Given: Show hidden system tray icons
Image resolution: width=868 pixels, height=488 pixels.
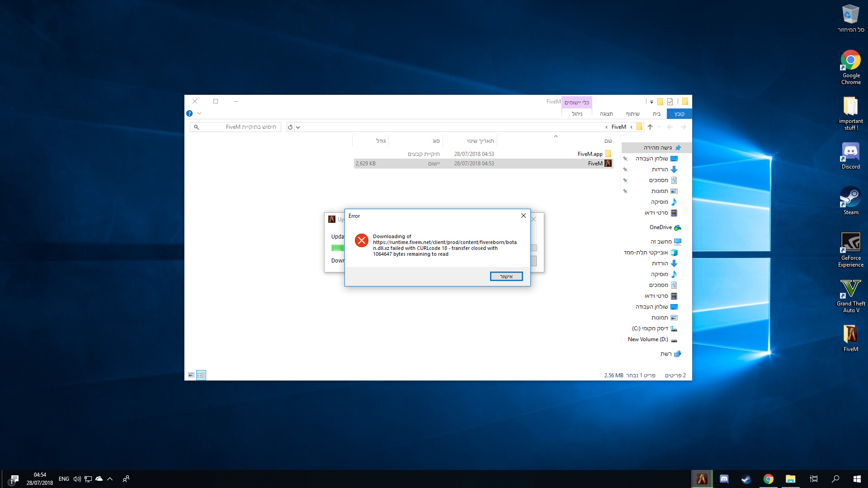Looking at the screenshot, I should (110, 479).
